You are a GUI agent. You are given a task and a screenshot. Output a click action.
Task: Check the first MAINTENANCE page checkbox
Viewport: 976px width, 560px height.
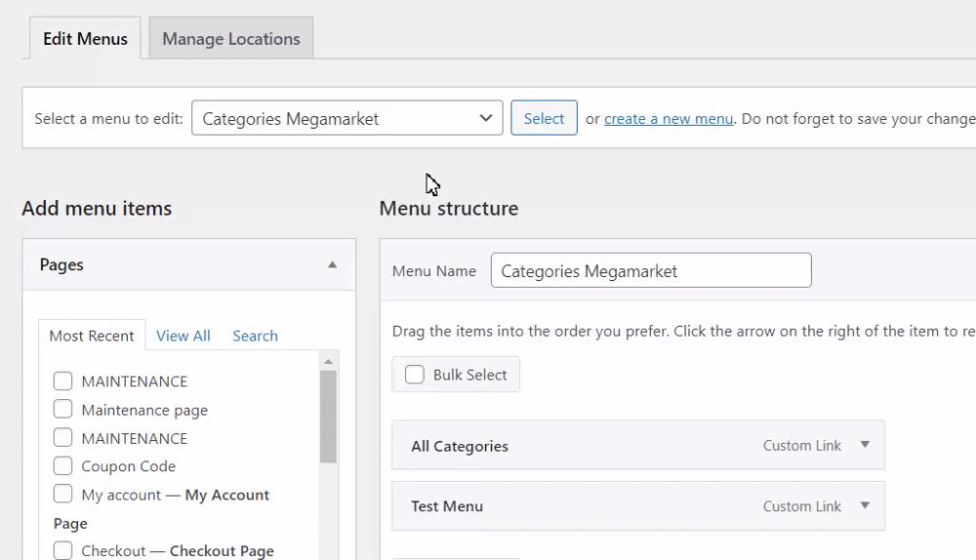pos(63,381)
